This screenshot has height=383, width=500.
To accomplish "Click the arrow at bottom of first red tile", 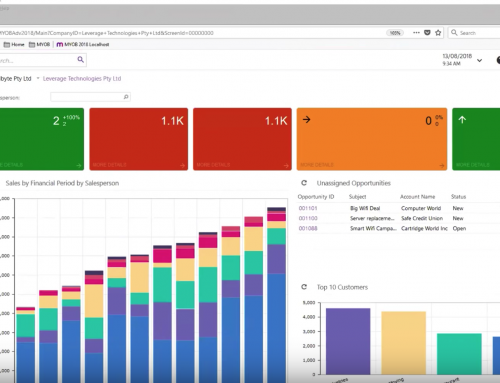I will pos(182,165).
